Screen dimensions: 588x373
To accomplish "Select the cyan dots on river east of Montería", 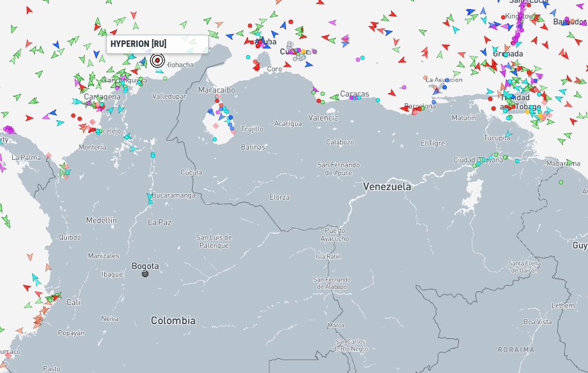I will tap(153, 155).
